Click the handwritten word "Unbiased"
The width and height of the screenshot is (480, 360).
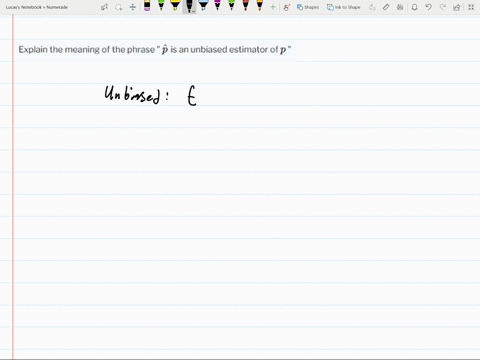click(x=132, y=94)
